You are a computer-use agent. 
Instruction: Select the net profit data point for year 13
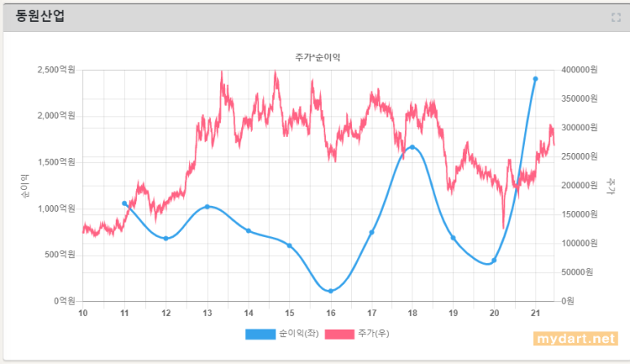pyautogui.click(x=207, y=207)
